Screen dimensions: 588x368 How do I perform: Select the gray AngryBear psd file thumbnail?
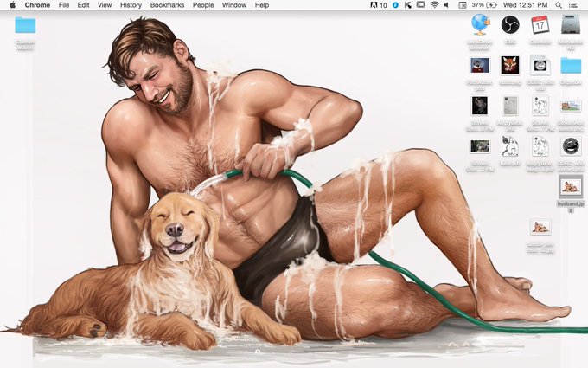[x=510, y=106]
